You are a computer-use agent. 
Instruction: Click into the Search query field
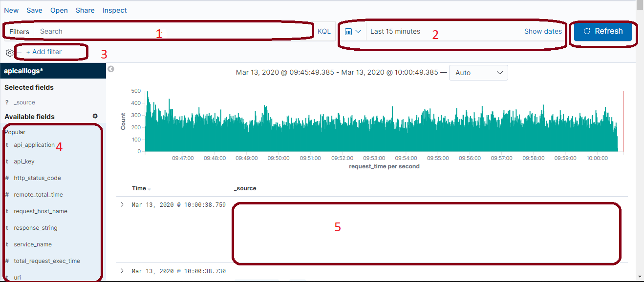(x=173, y=31)
